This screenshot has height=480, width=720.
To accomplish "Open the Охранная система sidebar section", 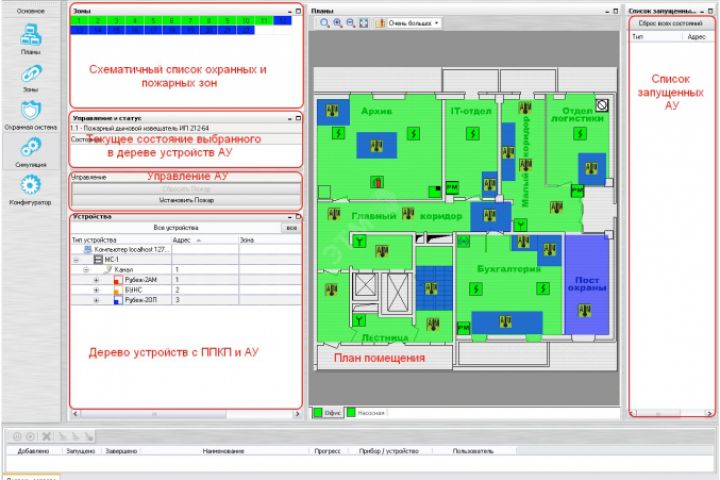I will 31,116.
